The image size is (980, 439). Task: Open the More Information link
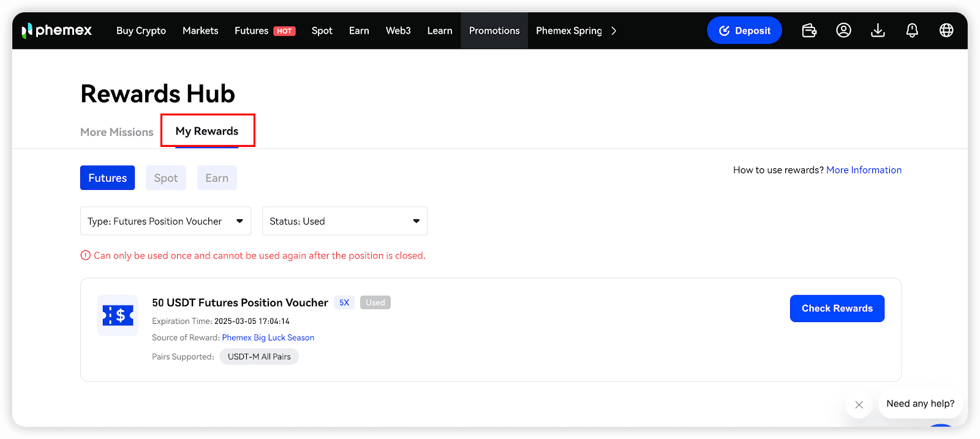click(x=864, y=170)
